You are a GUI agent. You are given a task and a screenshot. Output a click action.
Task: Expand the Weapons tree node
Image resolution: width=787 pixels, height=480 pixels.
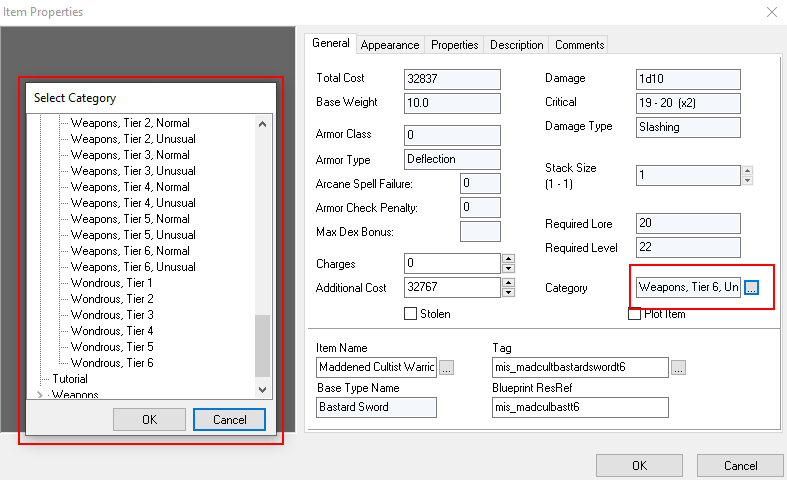[x=41, y=396]
